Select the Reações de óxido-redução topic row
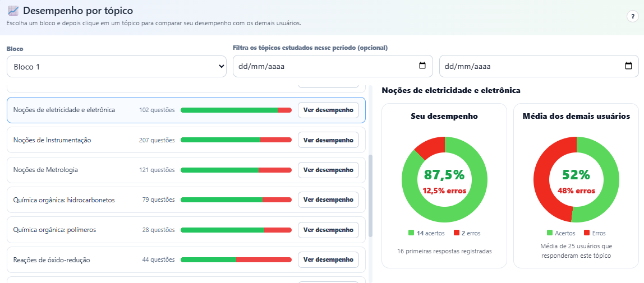The width and height of the screenshot is (644, 283). pos(186,259)
